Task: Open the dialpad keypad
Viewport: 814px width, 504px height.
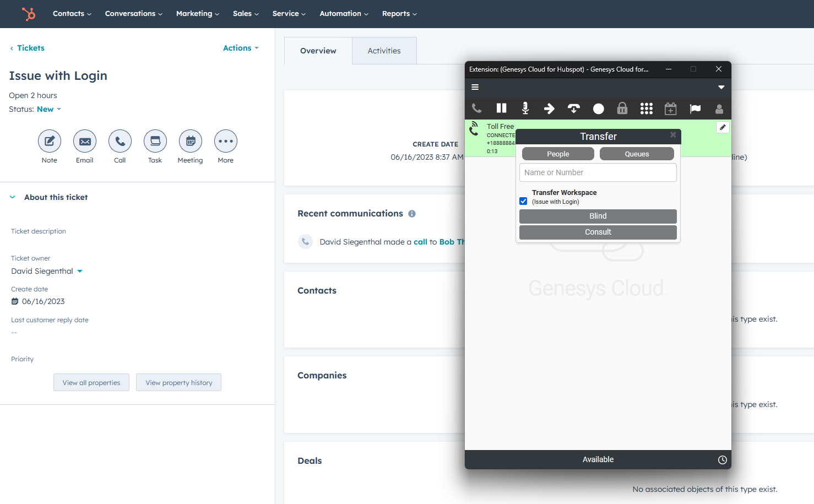Action: pos(646,108)
